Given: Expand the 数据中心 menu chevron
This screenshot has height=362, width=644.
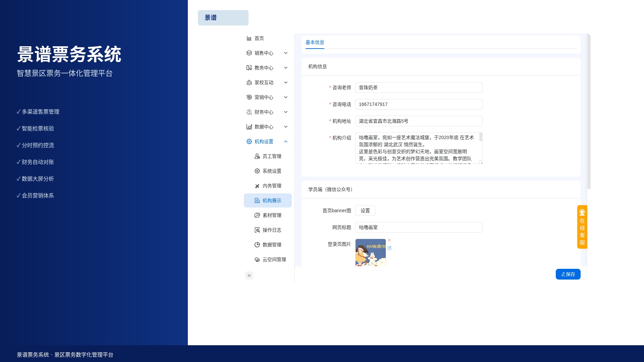Looking at the screenshot, I should (286, 127).
